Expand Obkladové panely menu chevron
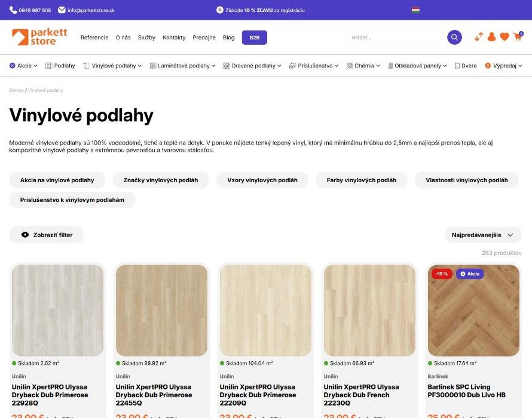Viewport: 532px width, 418px height. coord(445,66)
